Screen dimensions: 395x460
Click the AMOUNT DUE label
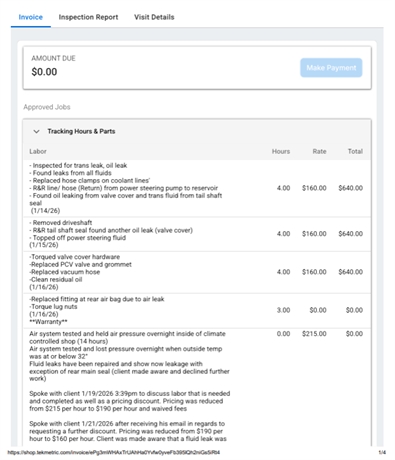pyautogui.click(x=53, y=58)
